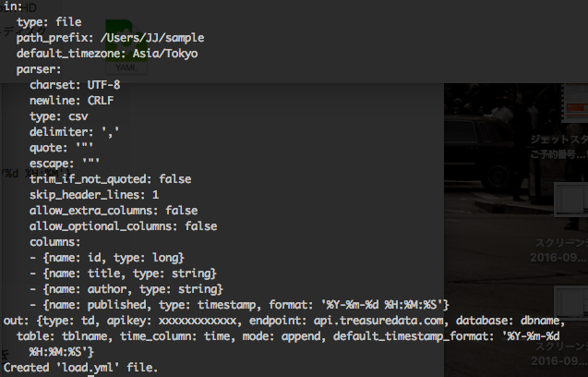Click the skip_header_lines: 1 line
This screenshot has height=377, width=588.
tap(94, 195)
